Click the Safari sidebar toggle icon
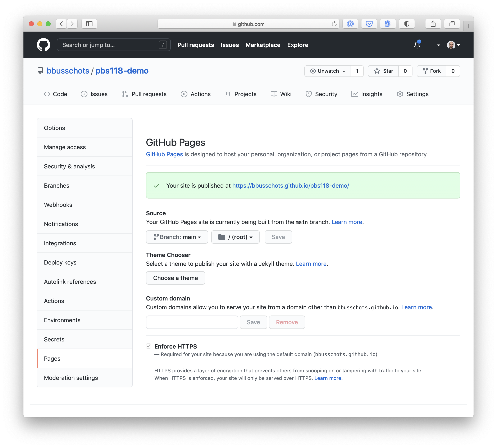The height and width of the screenshot is (448, 497). [x=89, y=24]
